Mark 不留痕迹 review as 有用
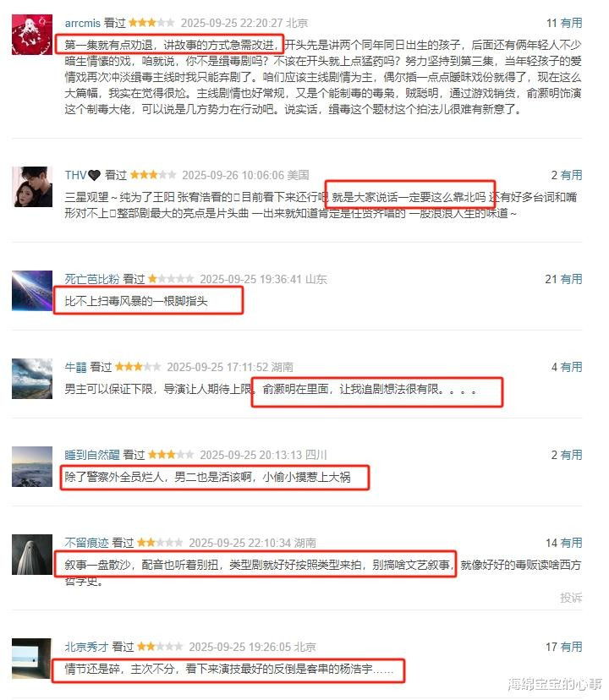Screen dimensions: 609x700 571,543
